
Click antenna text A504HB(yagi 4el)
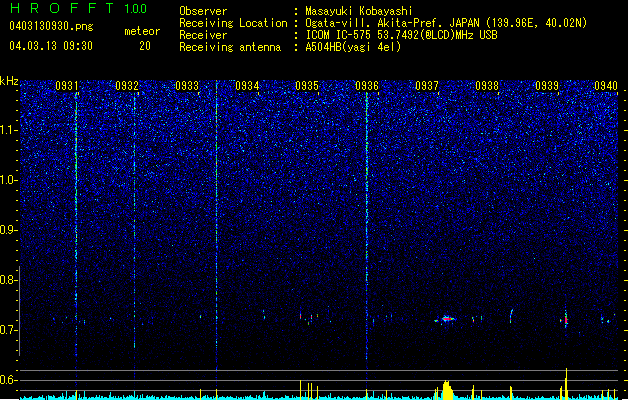[x=353, y=47]
